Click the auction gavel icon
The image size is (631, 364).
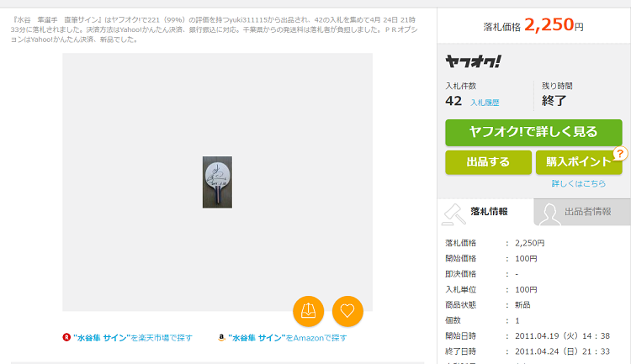pos(454,214)
